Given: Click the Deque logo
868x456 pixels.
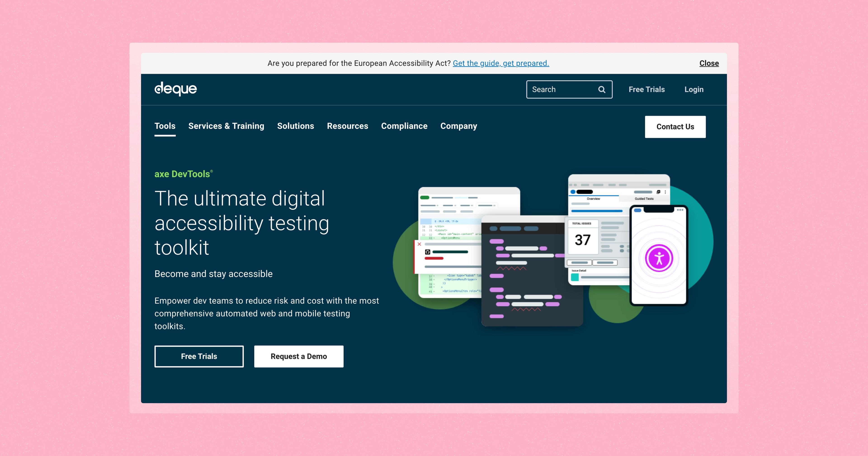Looking at the screenshot, I should (176, 89).
